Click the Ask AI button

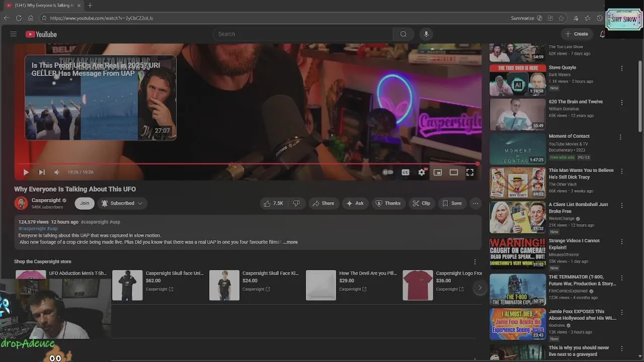click(x=355, y=203)
